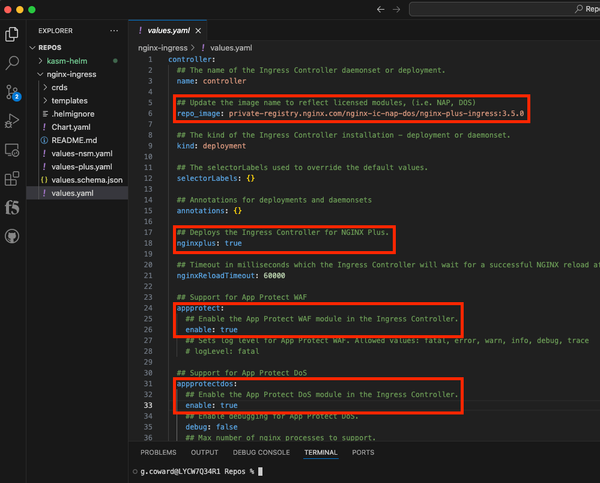Open the F5 extension in activity bar

[13, 209]
